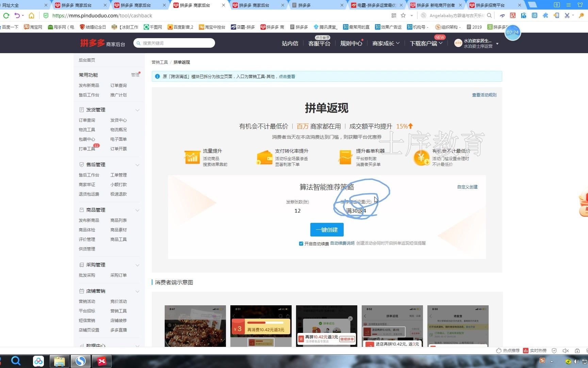Open 商品列表 in sidebar
Screen dimensions: 588x368
(x=118, y=220)
